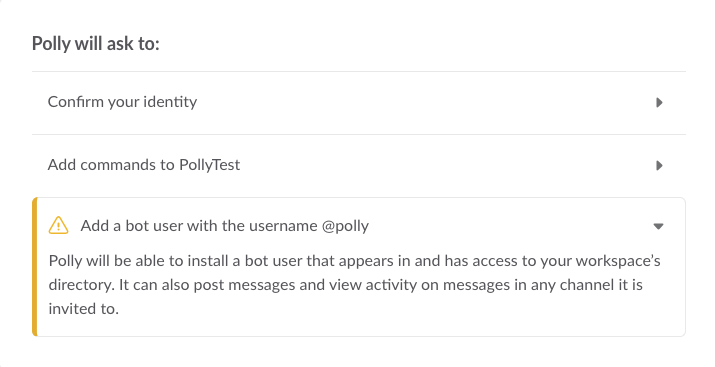715x367 pixels.
Task: Click the Add a bot user title
Action: click(224, 226)
